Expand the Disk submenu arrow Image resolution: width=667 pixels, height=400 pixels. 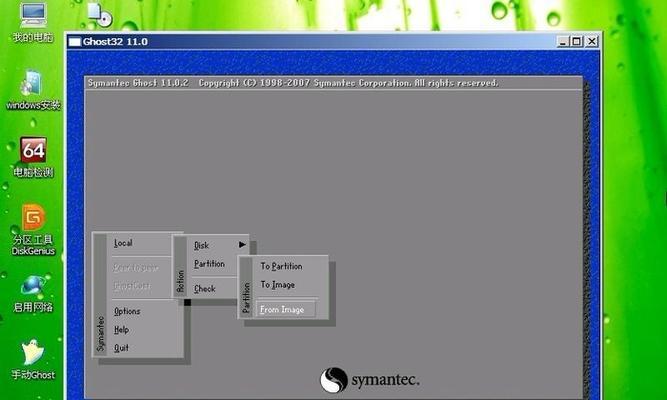242,245
